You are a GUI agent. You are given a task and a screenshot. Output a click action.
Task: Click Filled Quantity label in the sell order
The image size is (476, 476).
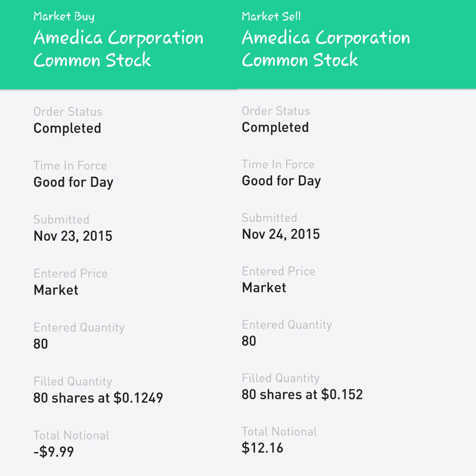(281, 378)
